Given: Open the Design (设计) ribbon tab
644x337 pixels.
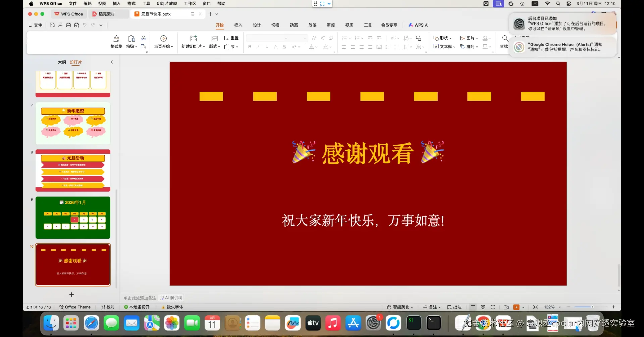Looking at the screenshot, I should click(257, 25).
